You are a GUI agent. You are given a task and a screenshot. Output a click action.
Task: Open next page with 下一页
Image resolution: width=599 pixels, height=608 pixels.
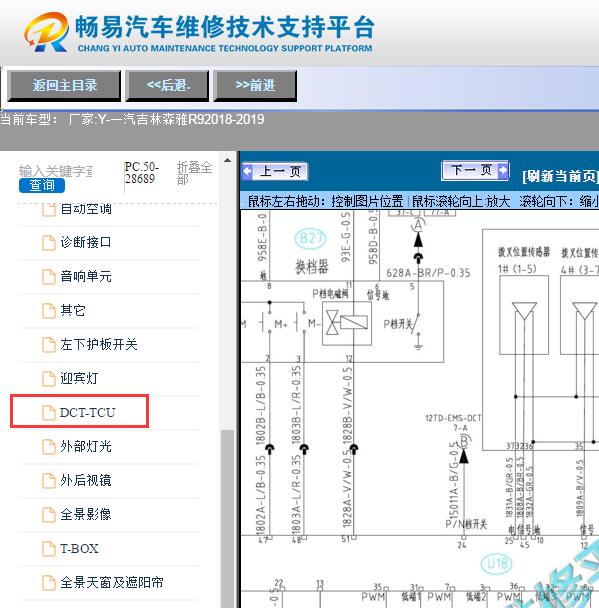(x=475, y=170)
